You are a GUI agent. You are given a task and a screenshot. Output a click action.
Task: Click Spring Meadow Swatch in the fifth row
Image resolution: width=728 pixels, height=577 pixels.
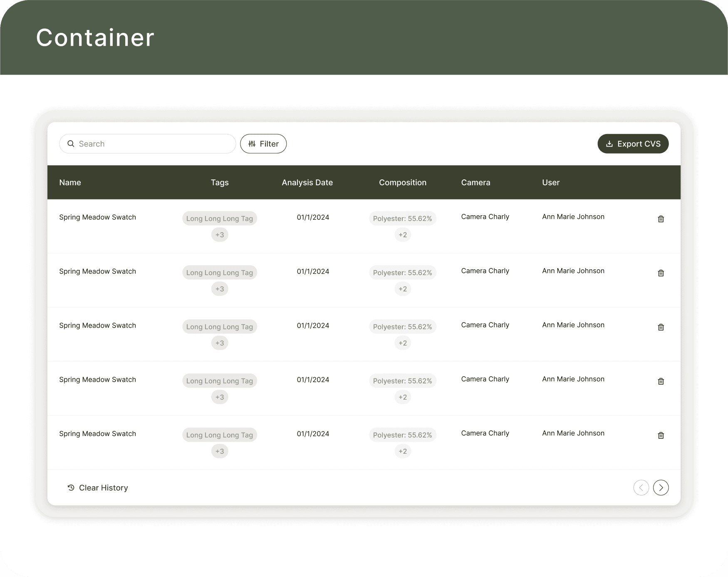click(x=97, y=434)
